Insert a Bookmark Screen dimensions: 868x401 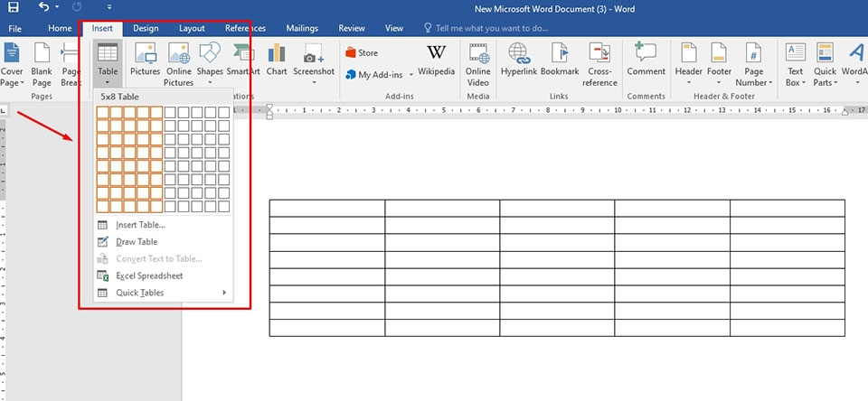[x=560, y=60]
